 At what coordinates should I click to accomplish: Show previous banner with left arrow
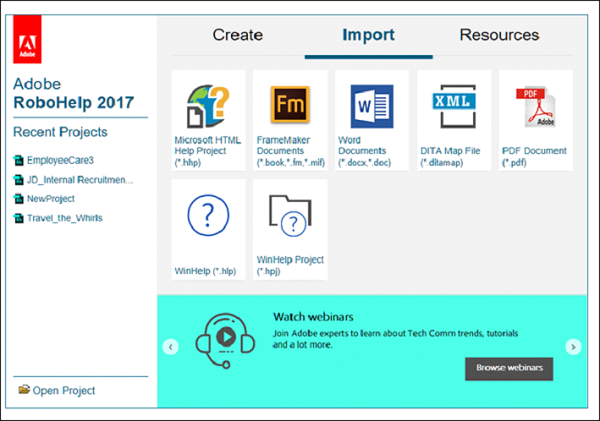point(171,347)
